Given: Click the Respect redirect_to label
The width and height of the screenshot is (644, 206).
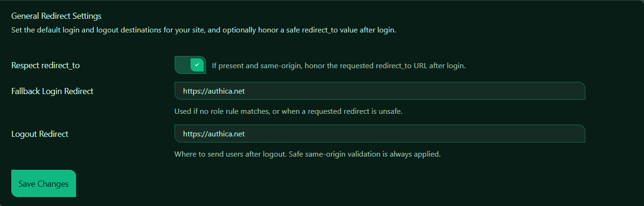Looking at the screenshot, I should click(46, 65).
